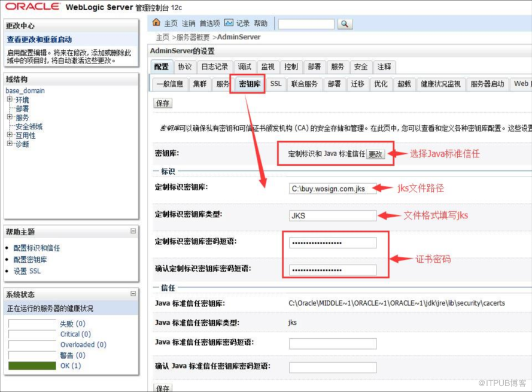Open the 部署 top-row tab

(315, 66)
